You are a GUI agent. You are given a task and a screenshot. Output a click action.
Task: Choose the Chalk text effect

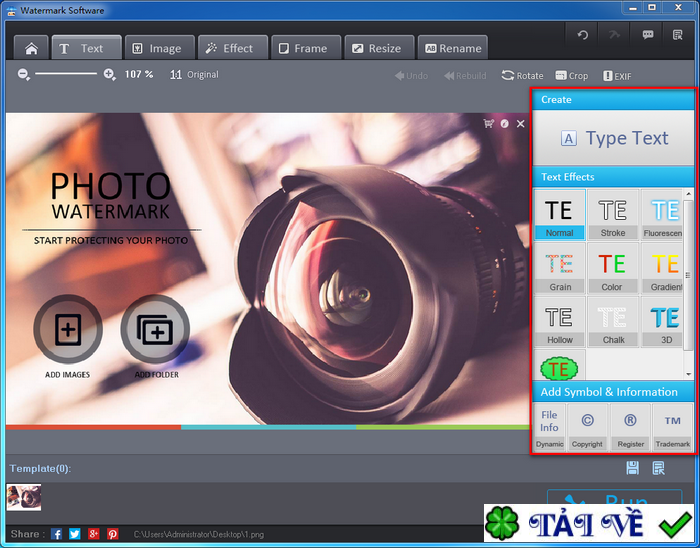(612, 322)
